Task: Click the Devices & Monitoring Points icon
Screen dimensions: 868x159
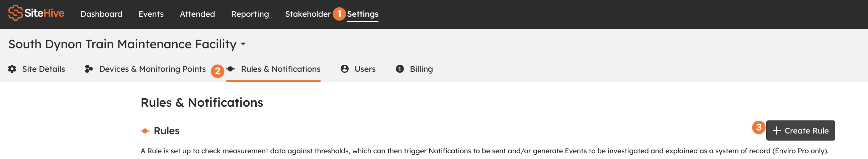Action: click(x=89, y=69)
